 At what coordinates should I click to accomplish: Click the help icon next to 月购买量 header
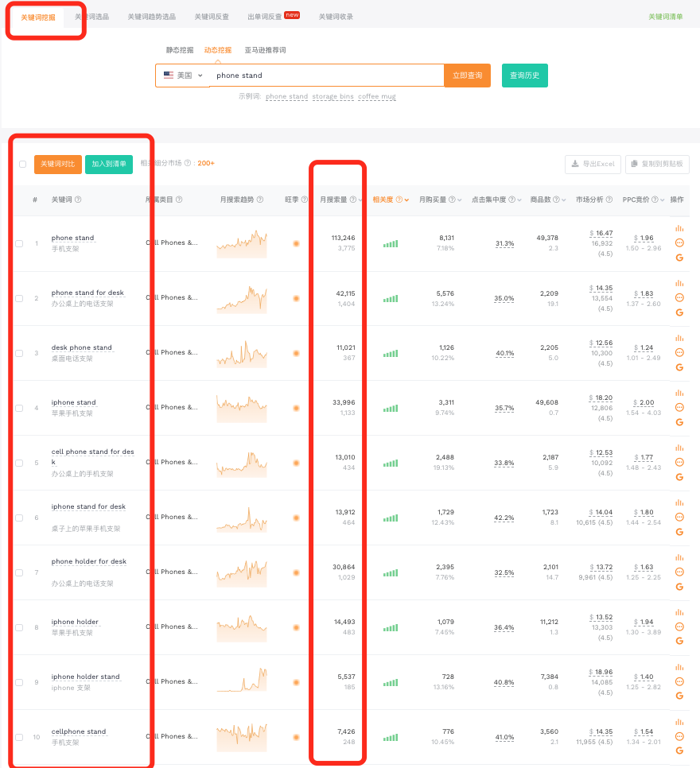pos(452,200)
